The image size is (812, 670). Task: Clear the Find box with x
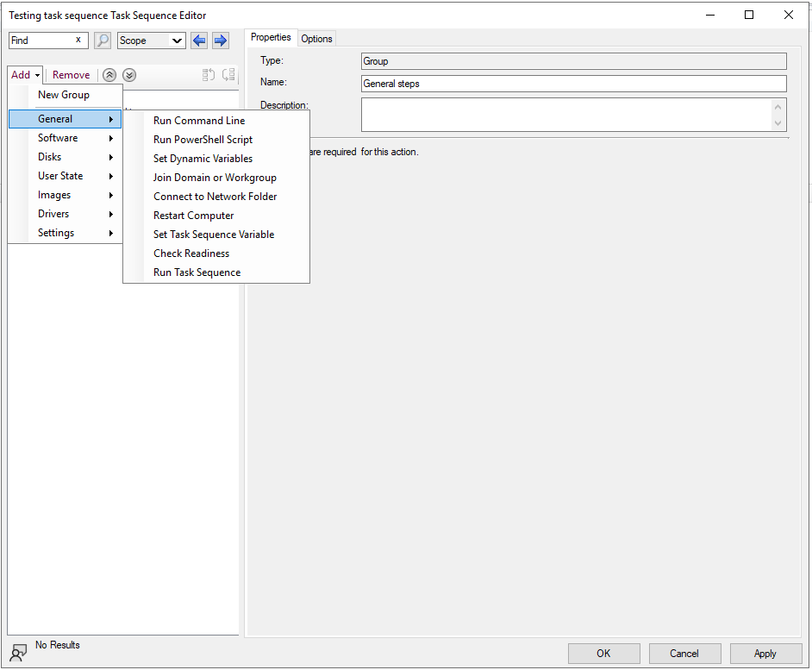(78, 40)
